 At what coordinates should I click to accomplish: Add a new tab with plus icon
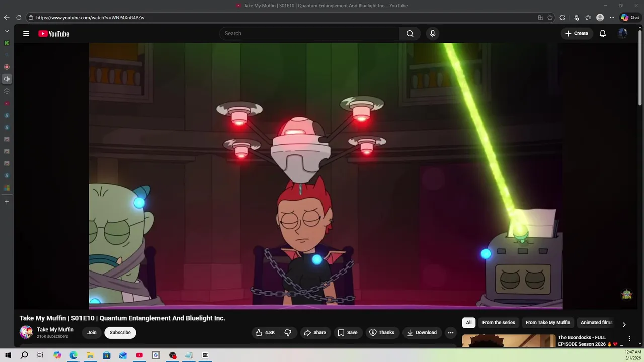tap(7, 201)
